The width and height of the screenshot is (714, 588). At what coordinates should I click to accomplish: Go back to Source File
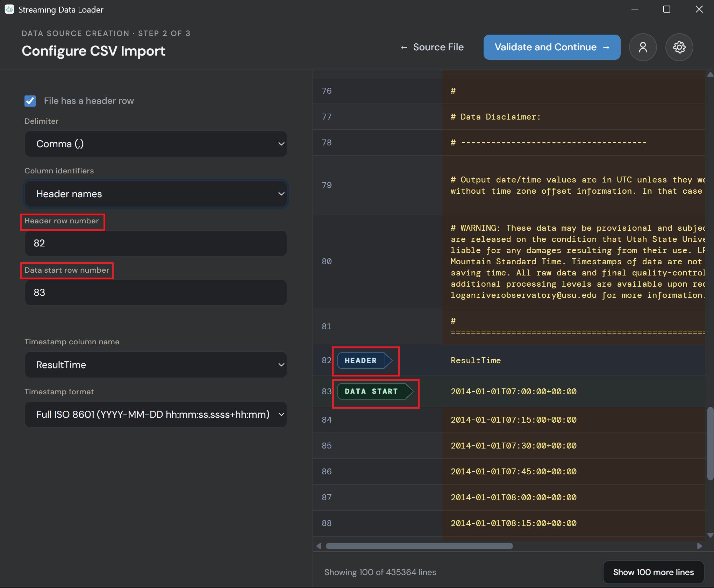point(432,47)
